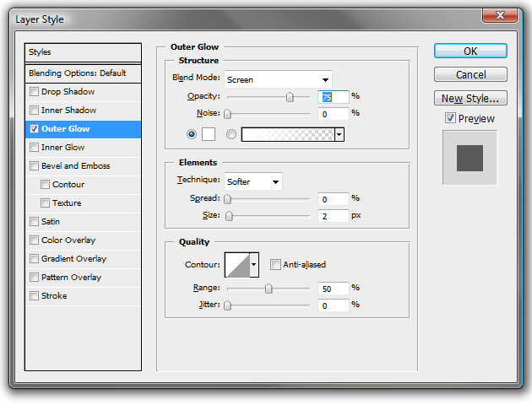Open the gradient picker arrow

pyautogui.click(x=339, y=134)
